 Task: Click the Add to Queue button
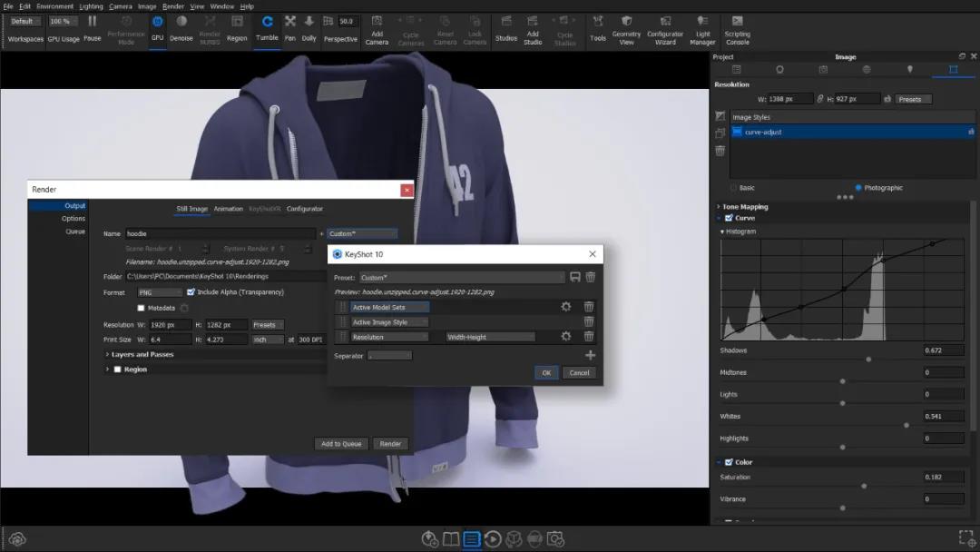tap(341, 444)
